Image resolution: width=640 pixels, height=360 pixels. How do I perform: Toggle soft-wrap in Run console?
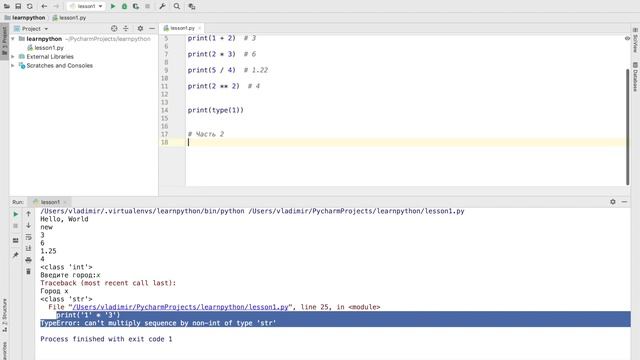pyautogui.click(x=29, y=237)
